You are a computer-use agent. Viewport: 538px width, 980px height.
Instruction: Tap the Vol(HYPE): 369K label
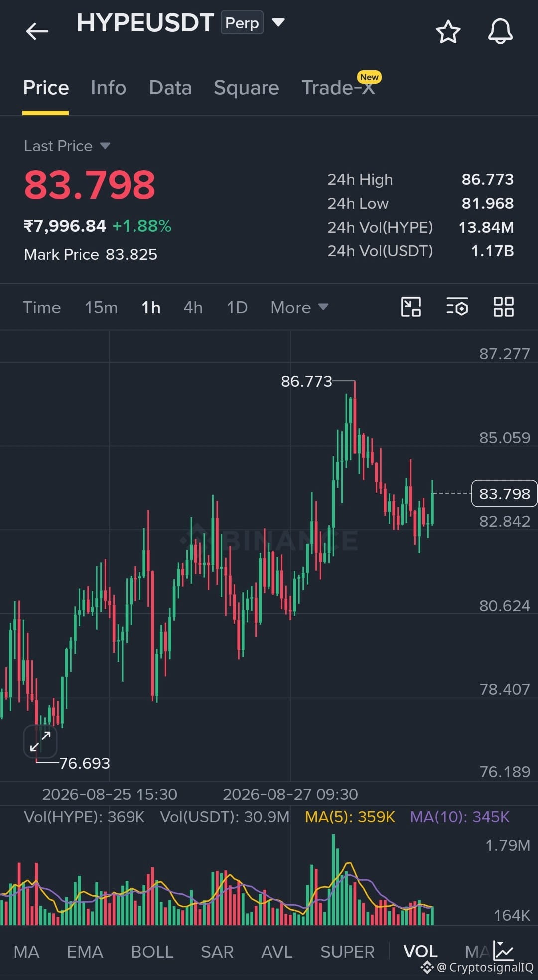coord(84,817)
